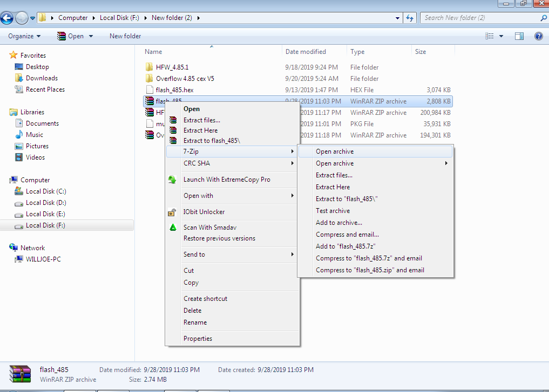
Task: Click the Forward navigation arrow button
Action: point(22,18)
